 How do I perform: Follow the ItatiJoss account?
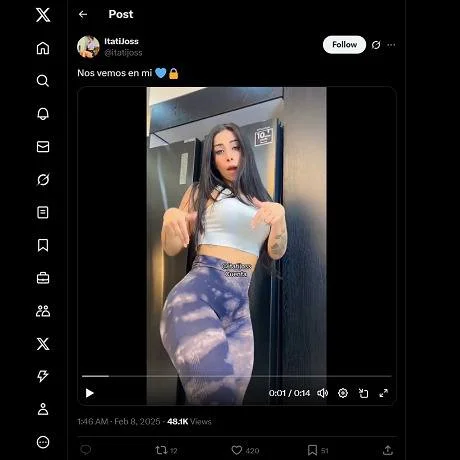pos(344,45)
